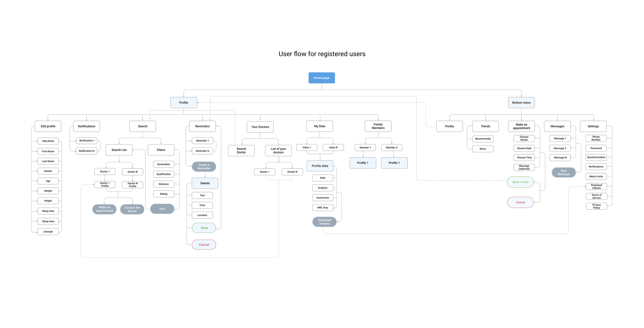Select the Create a Reminder pill

click(x=204, y=166)
